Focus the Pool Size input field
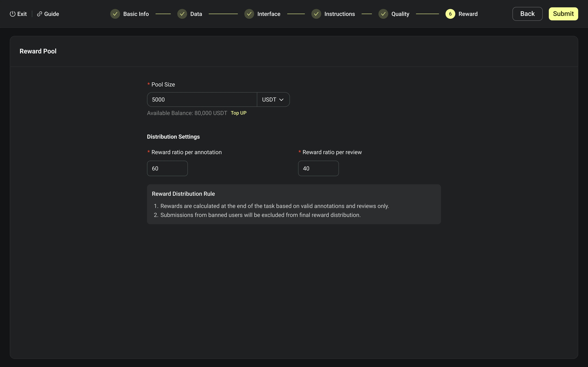This screenshot has width=588, height=367. pos(202,99)
